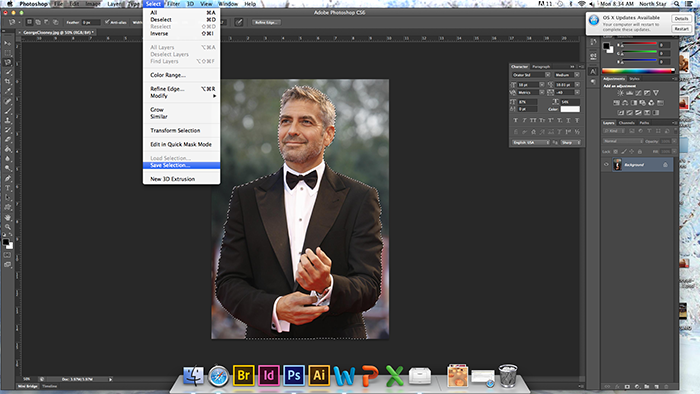The image size is (700, 394).
Task: Add a Levels adjustment
Action: pyautogui.click(x=629, y=93)
